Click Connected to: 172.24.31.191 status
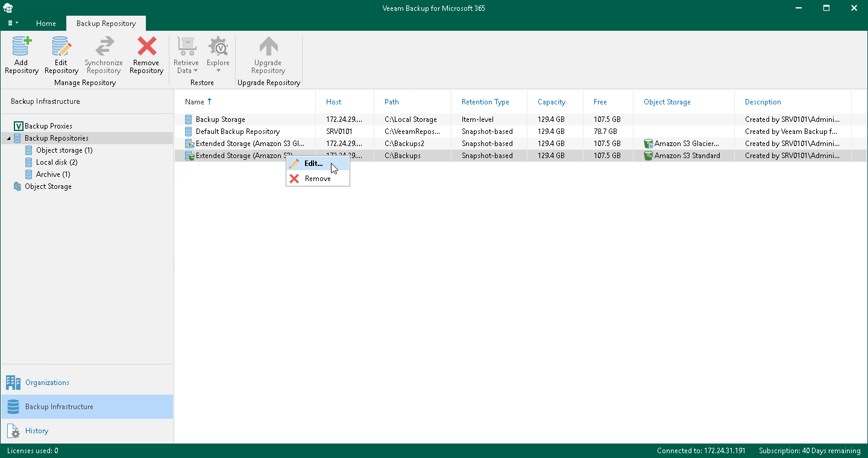 [x=701, y=451]
